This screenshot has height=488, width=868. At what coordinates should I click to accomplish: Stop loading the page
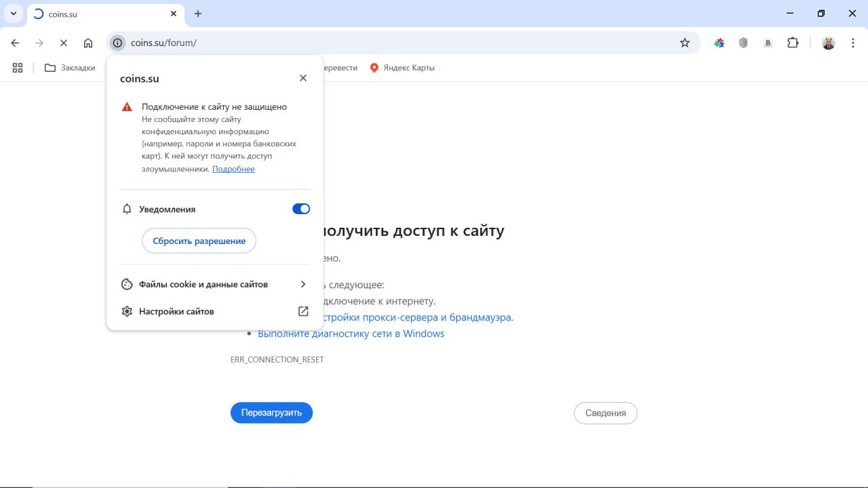pyautogui.click(x=64, y=43)
